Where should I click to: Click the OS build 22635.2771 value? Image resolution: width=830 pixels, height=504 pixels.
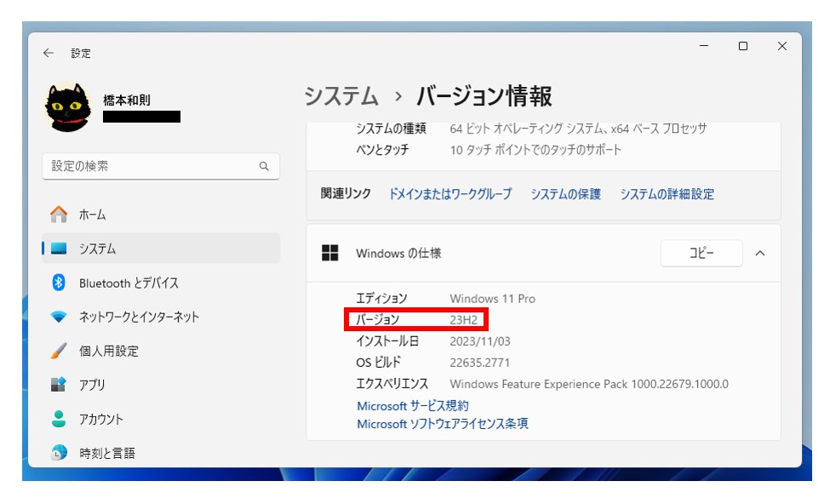point(479,363)
